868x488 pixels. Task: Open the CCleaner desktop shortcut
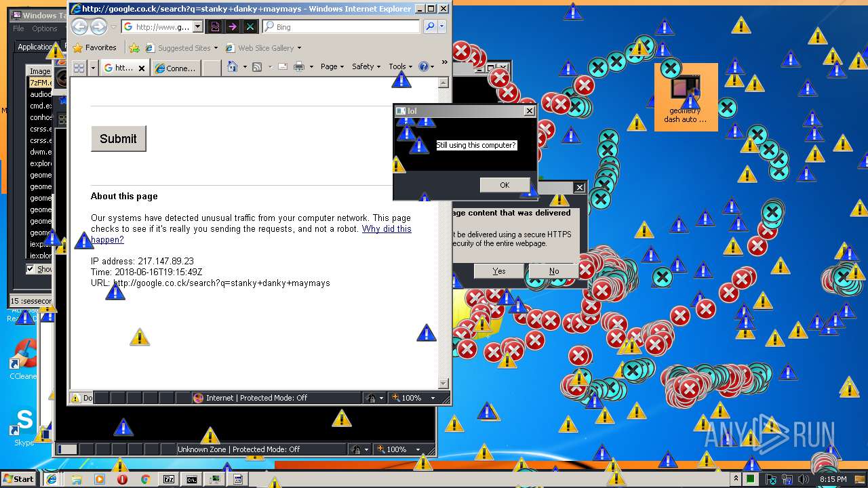[x=24, y=358]
